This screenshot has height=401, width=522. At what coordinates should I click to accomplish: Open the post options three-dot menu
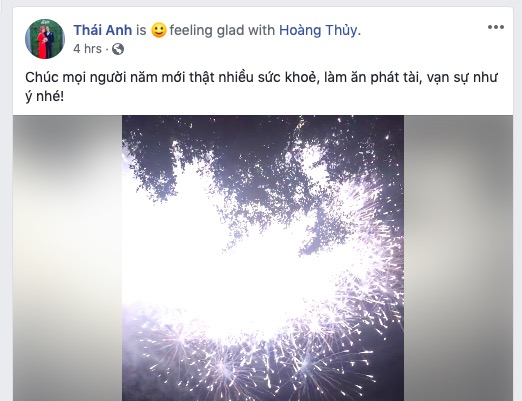tap(496, 27)
